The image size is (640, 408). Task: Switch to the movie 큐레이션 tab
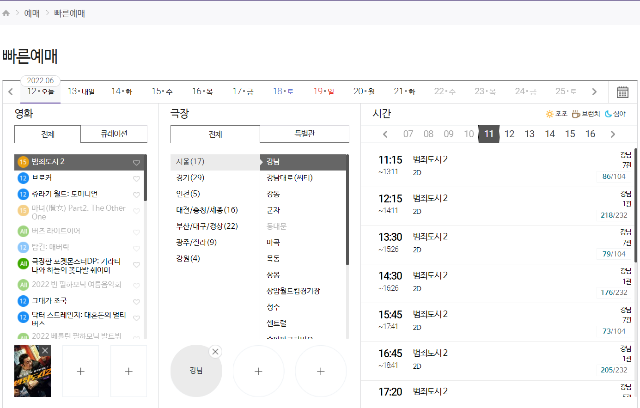tap(114, 134)
